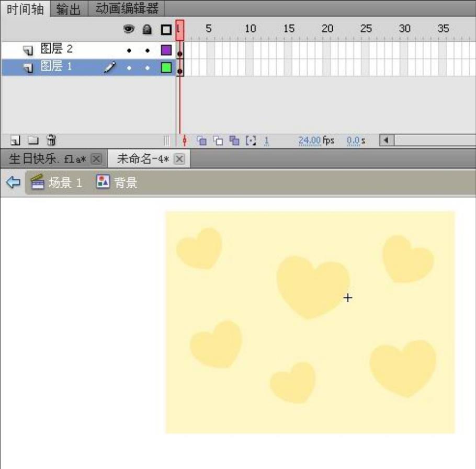This screenshot has width=476, height=469.
Task: Enable Onion Skin Outlines
Action: 219,141
